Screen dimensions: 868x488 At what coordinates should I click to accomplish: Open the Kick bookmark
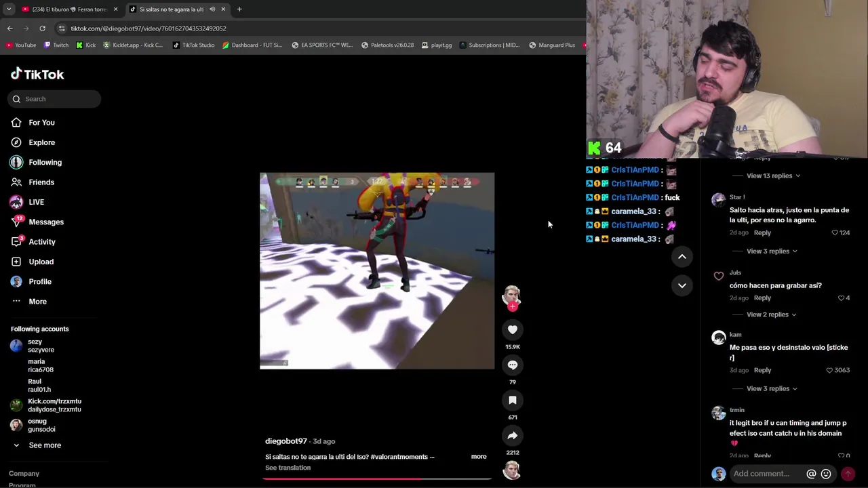[86, 45]
